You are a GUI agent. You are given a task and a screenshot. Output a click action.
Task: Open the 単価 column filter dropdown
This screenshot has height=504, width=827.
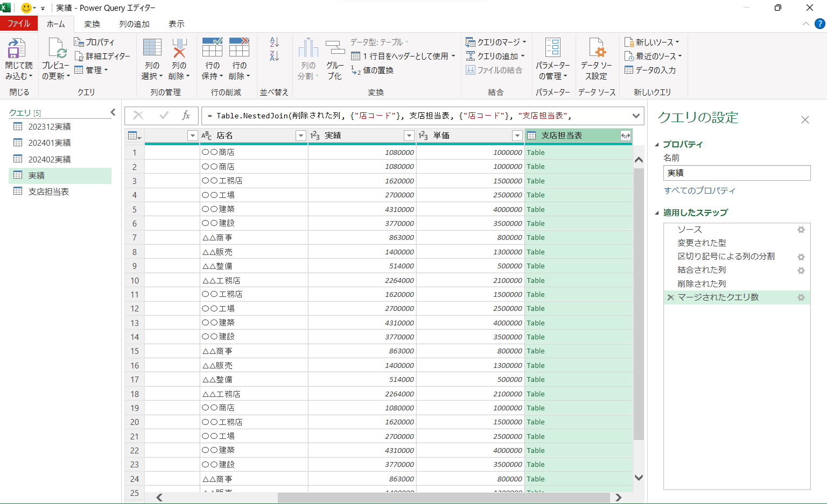tap(517, 136)
